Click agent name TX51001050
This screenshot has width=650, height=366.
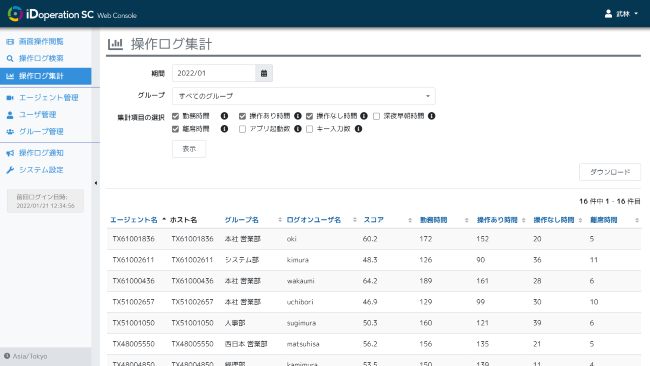click(133, 323)
